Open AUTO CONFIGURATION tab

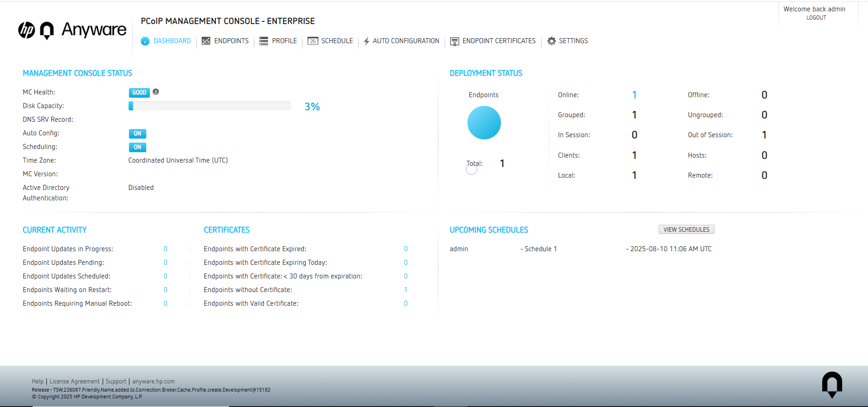pyautogui.click(x=406, y=41)
